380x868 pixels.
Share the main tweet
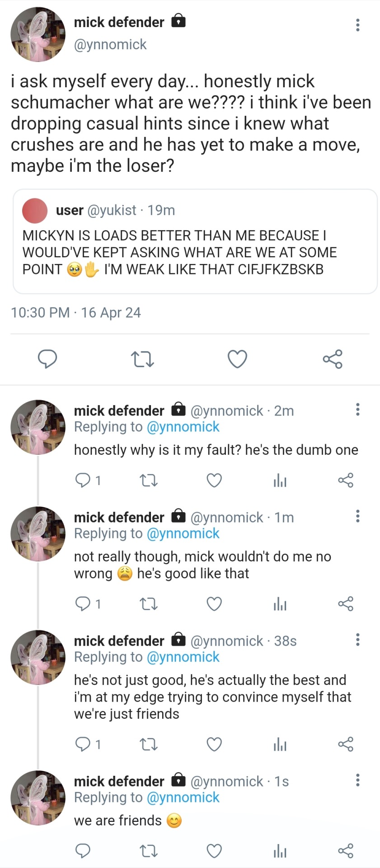333,359
